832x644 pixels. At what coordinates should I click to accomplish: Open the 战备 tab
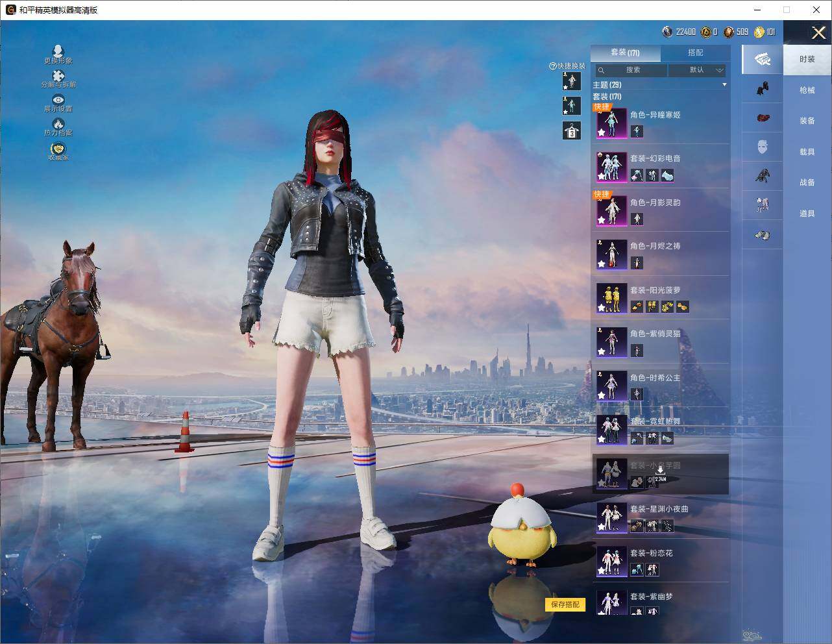pyautogui.click(x=807, y=182)
